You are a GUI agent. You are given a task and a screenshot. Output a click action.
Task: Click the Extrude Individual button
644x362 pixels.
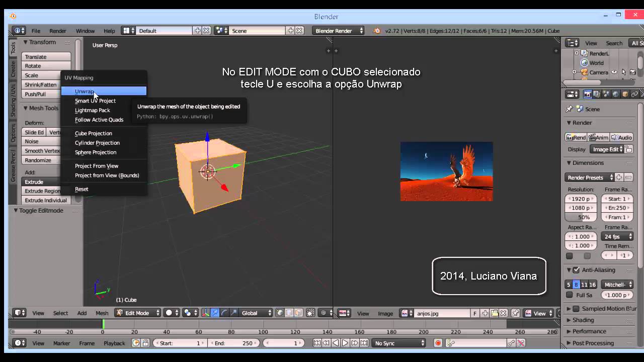click(46, 200)
